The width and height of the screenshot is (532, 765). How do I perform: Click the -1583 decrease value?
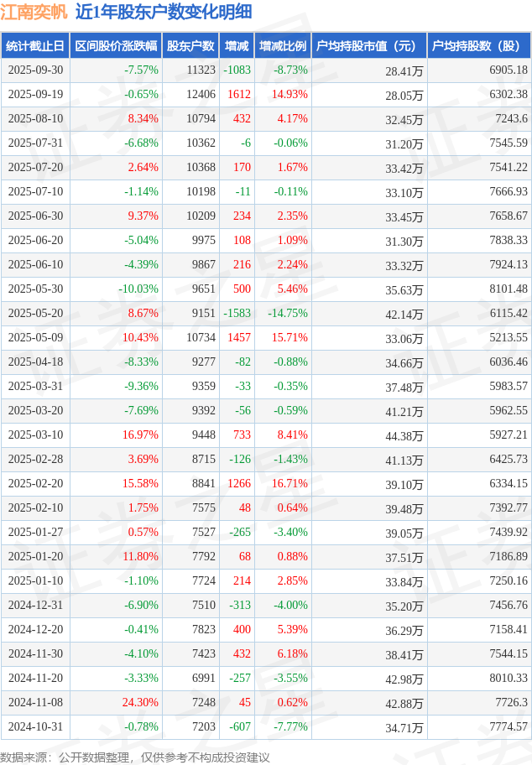click(237, 314)
